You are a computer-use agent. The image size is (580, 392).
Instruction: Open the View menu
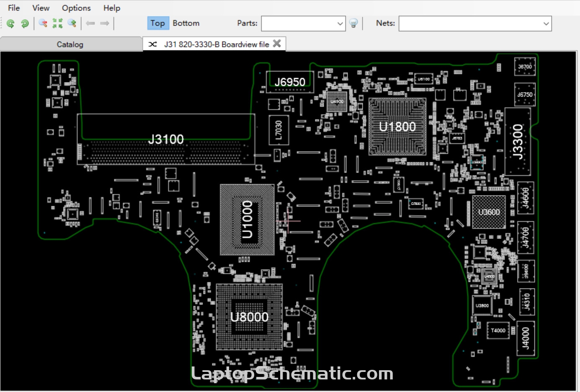41,8
